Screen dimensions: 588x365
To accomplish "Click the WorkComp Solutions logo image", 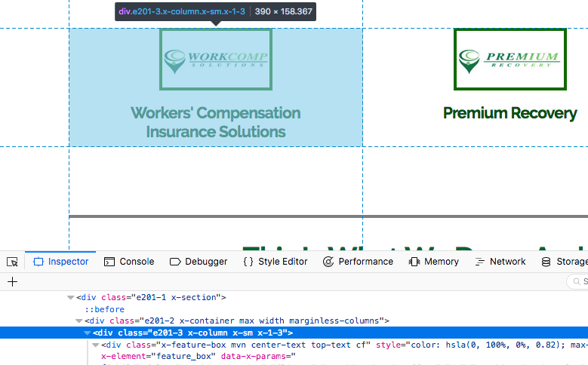I will click(x=216, y=60).
